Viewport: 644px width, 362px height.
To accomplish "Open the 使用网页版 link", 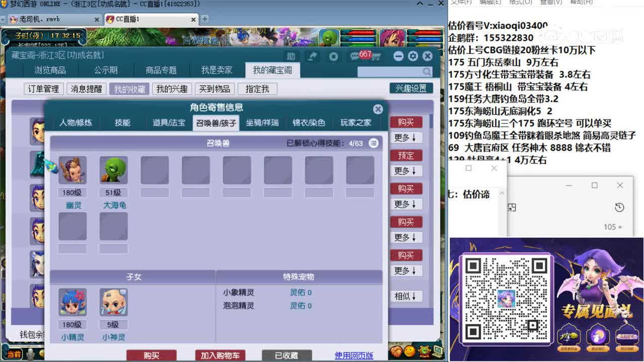I will pos(354,355).
